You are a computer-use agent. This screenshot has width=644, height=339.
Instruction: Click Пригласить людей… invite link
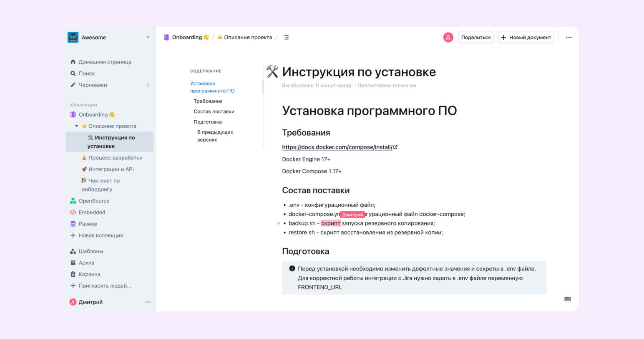point(105,286)
